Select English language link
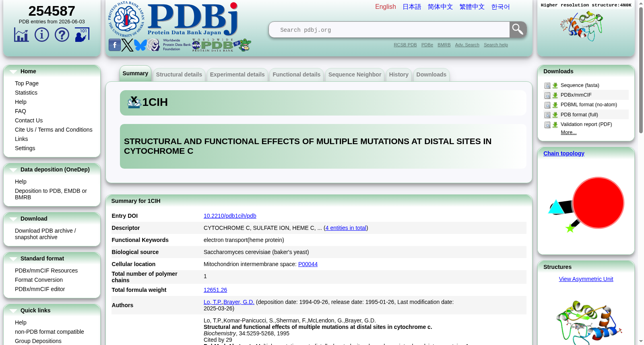Image resolution: width=644 pixels, height=345 pixels. tap(386, 7)
